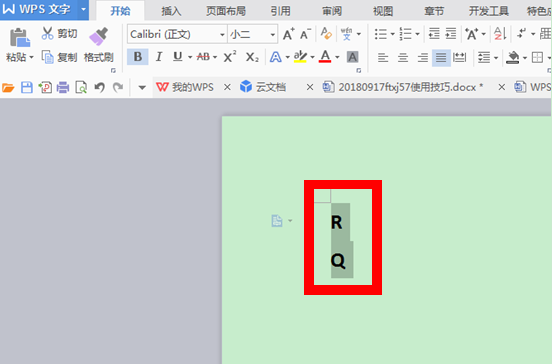Click the superscript X² icon
Image resolution: width=552 pixels, height=364 pixels.
click(x=230, y=57)
